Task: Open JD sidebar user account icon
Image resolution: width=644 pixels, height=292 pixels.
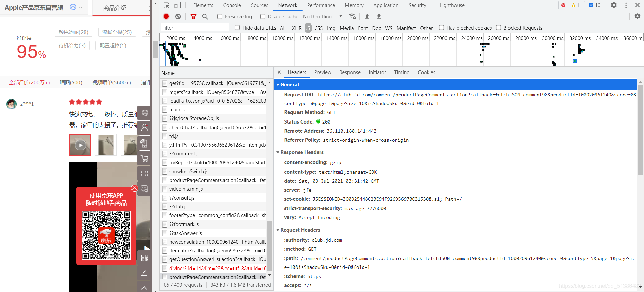Action: [145, 127]
